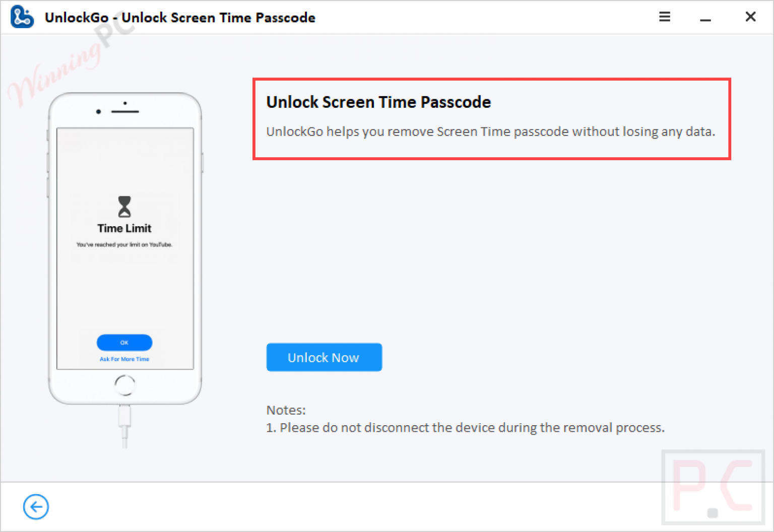This screenshot has width=774, height=532.
Task: Click the highlighted Unlock Screen Time Passcode heading
Action: coord(378,102)
